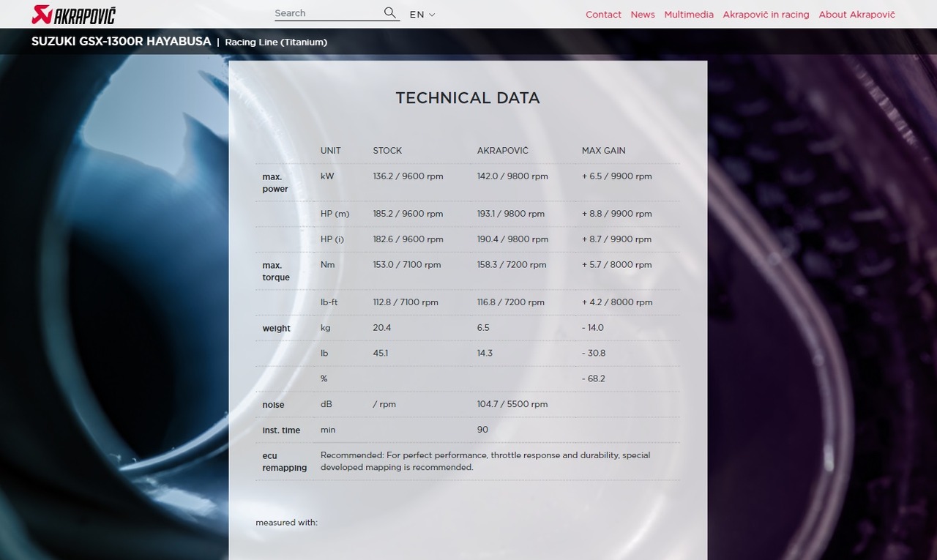Click the Akrapovič logo

tap(74, 14)
